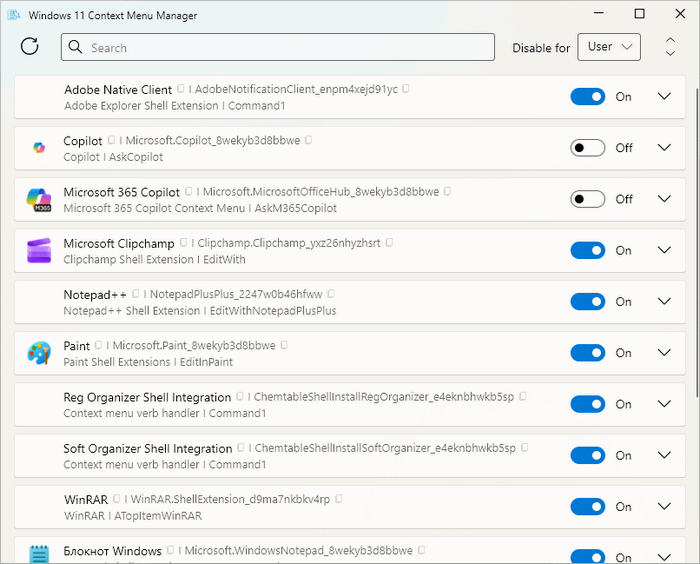The image size is (700, 564).
Task: Copy the WinRAR display name
Action: click(117, 498)
